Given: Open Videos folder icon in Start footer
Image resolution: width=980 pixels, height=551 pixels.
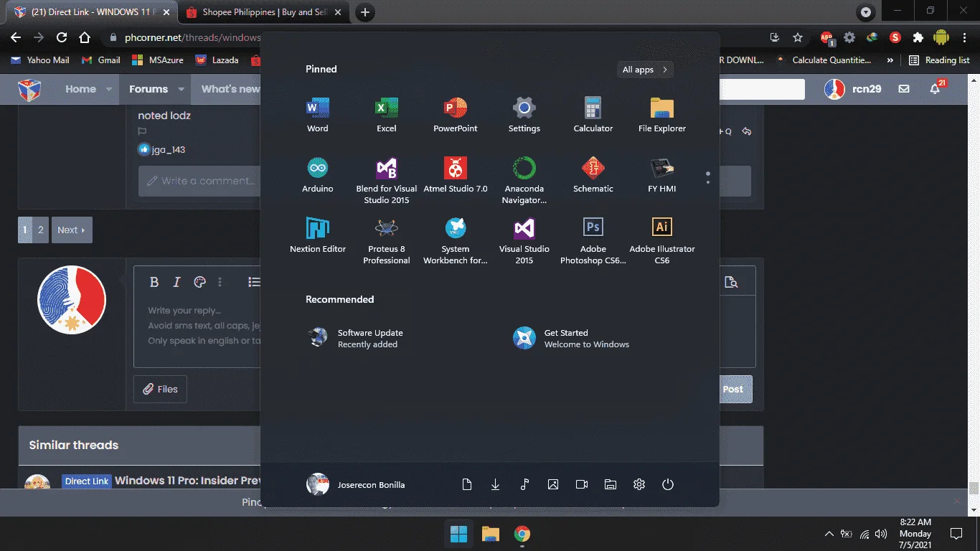Looking at the screenshot, I should pyautogui.click(x=582, y=484).
